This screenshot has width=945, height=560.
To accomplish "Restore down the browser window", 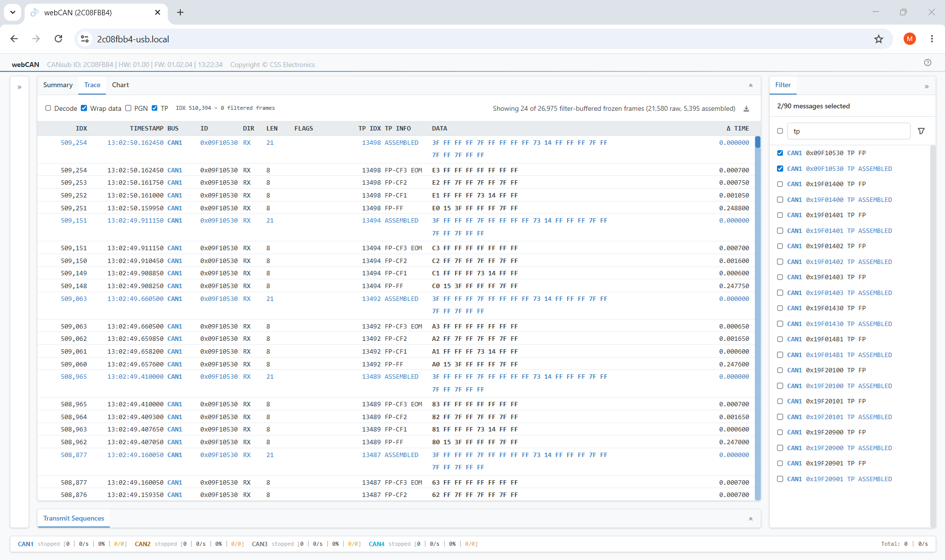I will click(x=903, y=12).
